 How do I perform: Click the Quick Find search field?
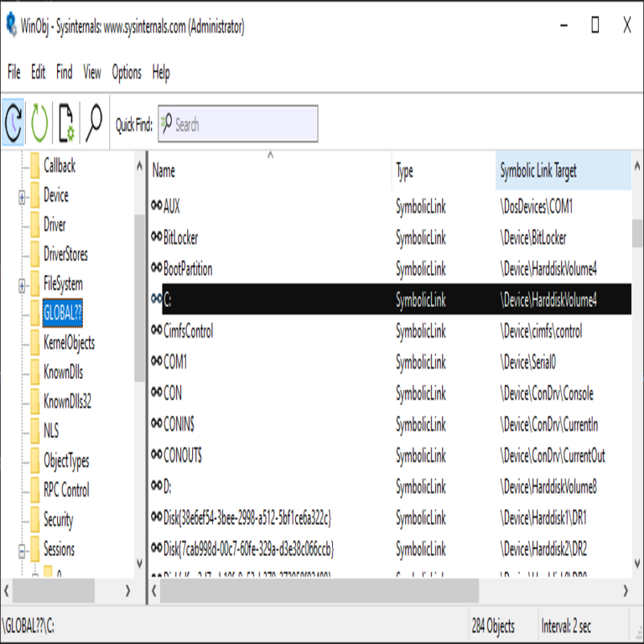click(x=238, y=124)
